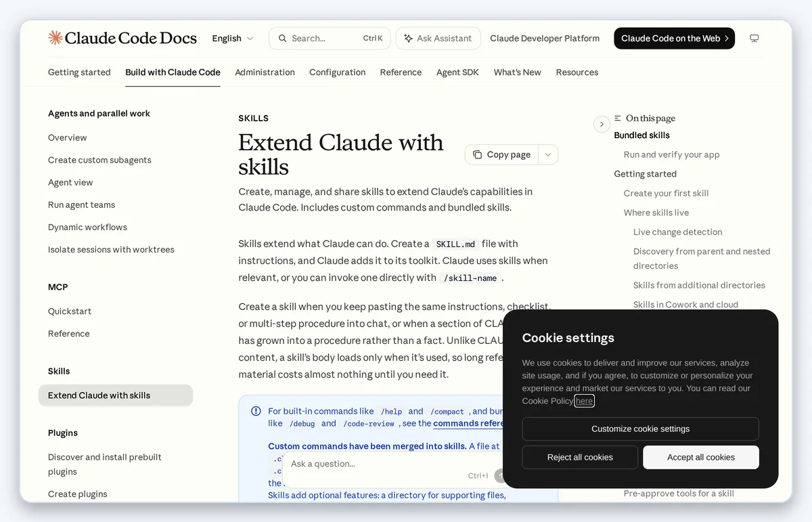Open the Getting started tab

pyautogui.click(x=79, y=72)
